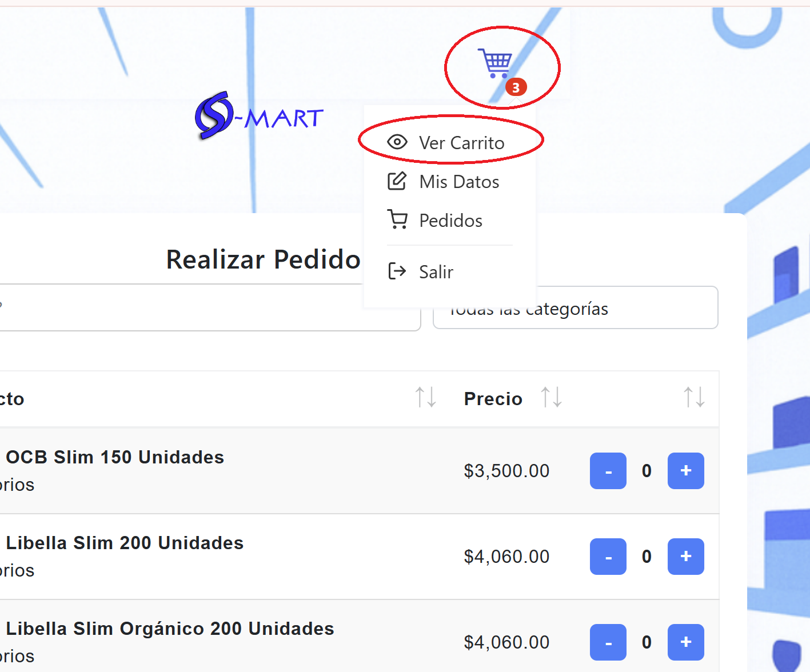Click the exit arrow icon beside Salir

pos(397,271)
